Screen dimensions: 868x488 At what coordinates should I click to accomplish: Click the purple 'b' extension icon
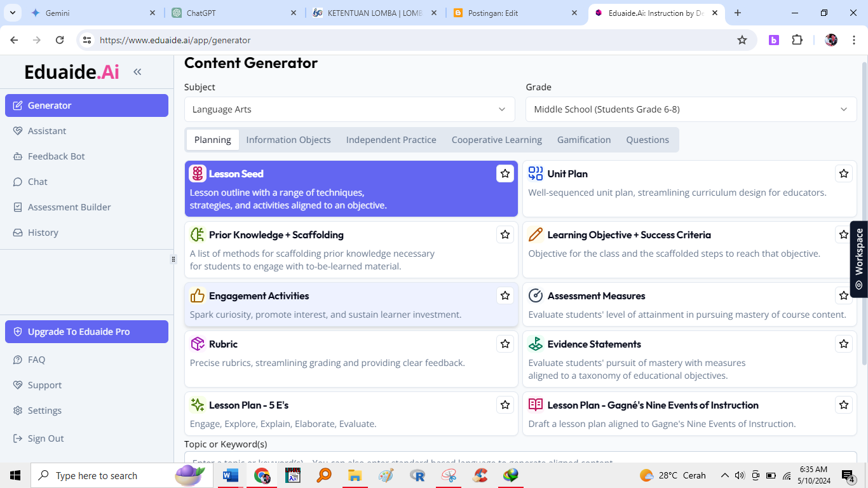[x=773, y=40]
